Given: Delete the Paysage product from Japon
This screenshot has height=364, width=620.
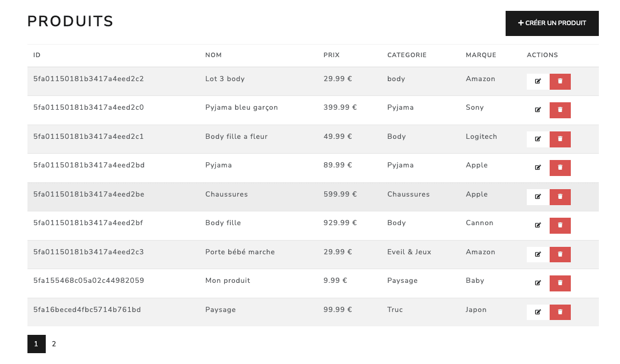Looking at the screenshot, I should (560, 312).
